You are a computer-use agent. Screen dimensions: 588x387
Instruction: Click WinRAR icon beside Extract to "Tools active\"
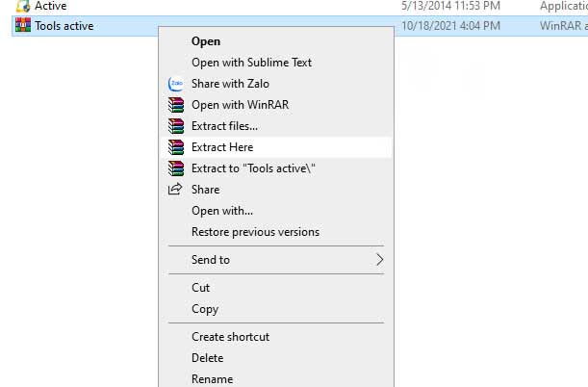point(176,168)
